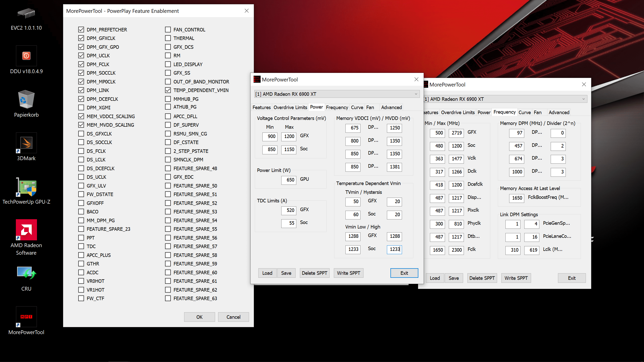Open the CRU desktop icon
The width and height of the screenshot is (644, 362).
coord(26,273)
